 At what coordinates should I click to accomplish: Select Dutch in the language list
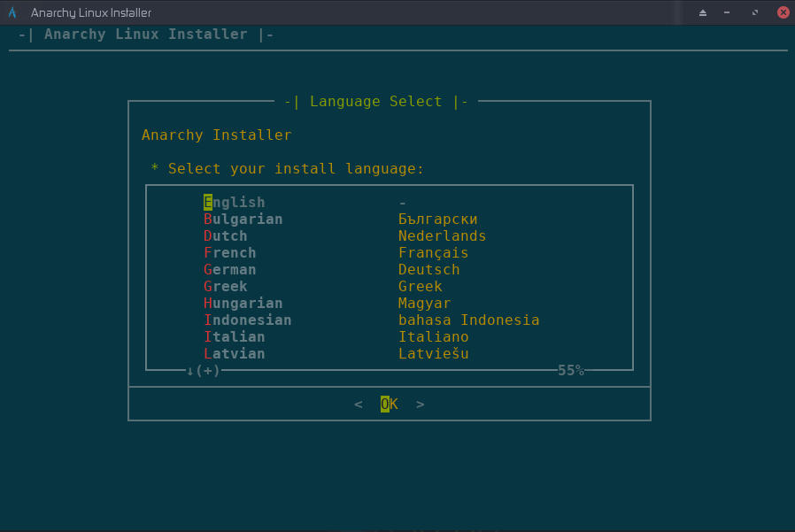(225, 235)
